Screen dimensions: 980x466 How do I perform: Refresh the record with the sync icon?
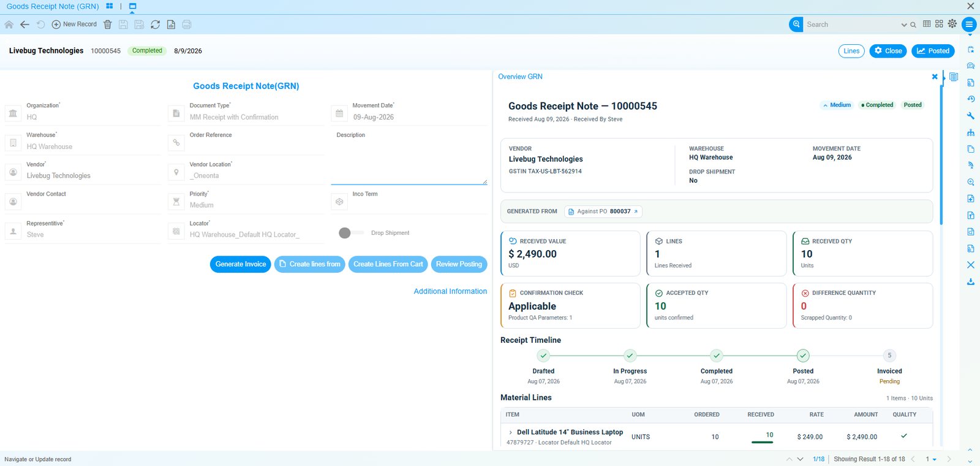pyautogui.click(x=155, y=25)
